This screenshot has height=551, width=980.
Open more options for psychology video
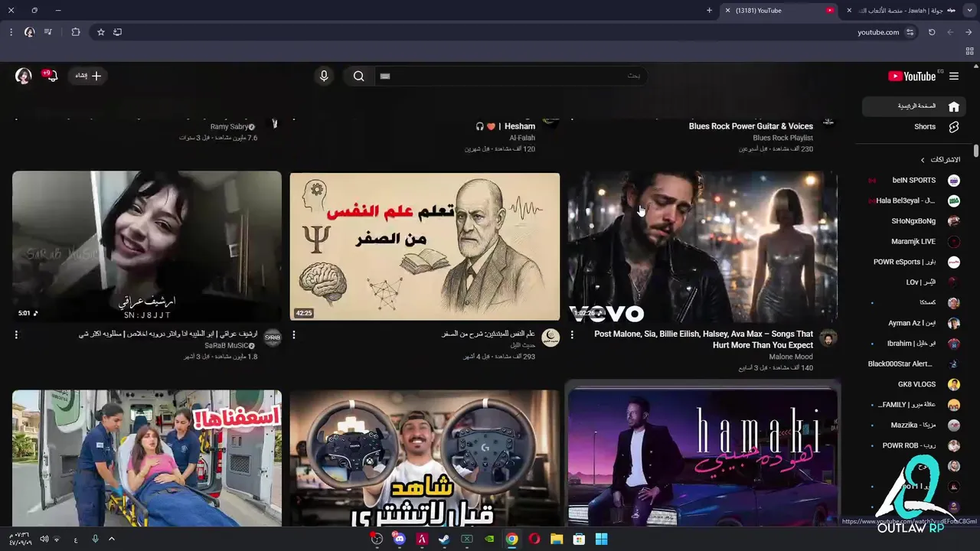pyautogui.click(x=294, y=335)
